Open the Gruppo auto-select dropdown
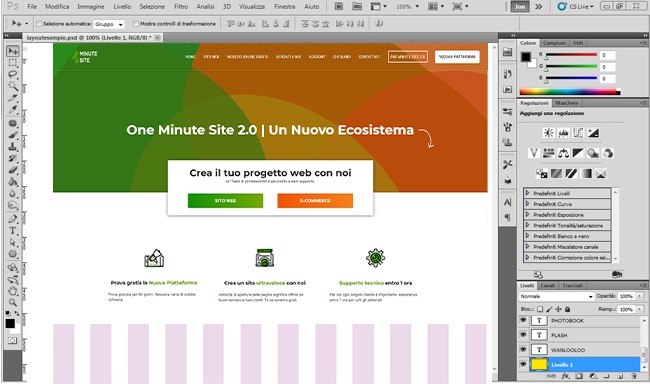 click(x=109, y=24)
